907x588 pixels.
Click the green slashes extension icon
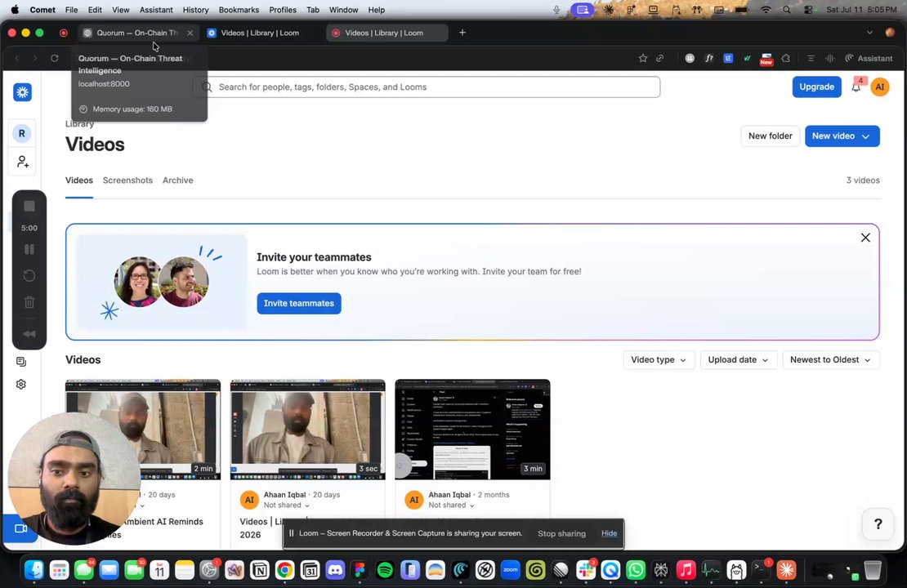[x=748, y=59]
